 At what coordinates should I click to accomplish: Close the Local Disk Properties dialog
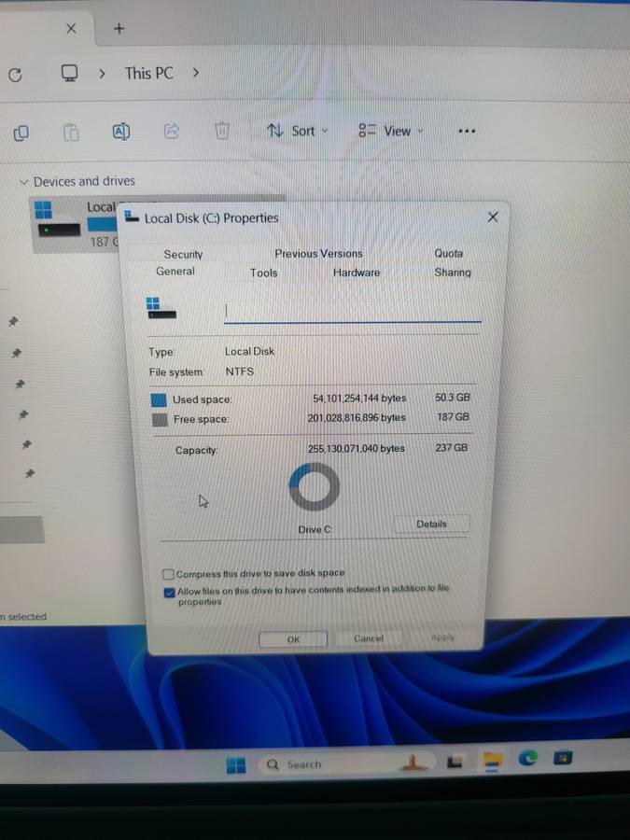pyautogui.click(x=493, y=217)
